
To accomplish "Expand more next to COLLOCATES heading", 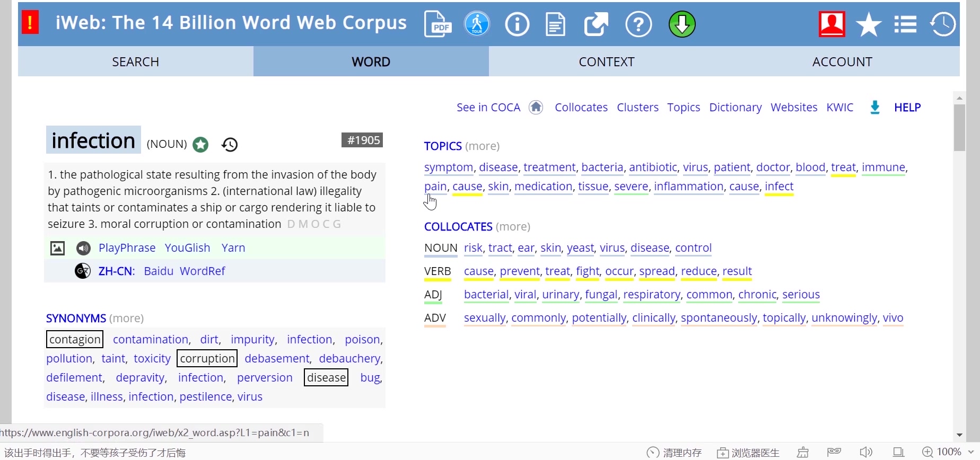I will point(513,227).
